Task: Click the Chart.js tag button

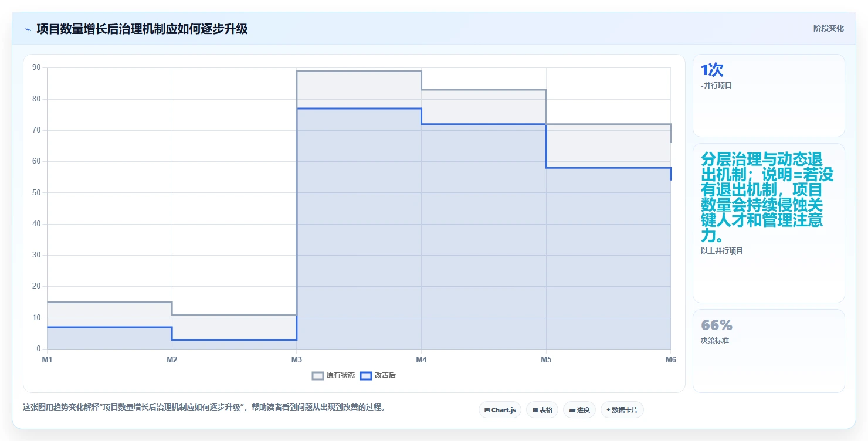Action: 500,410
